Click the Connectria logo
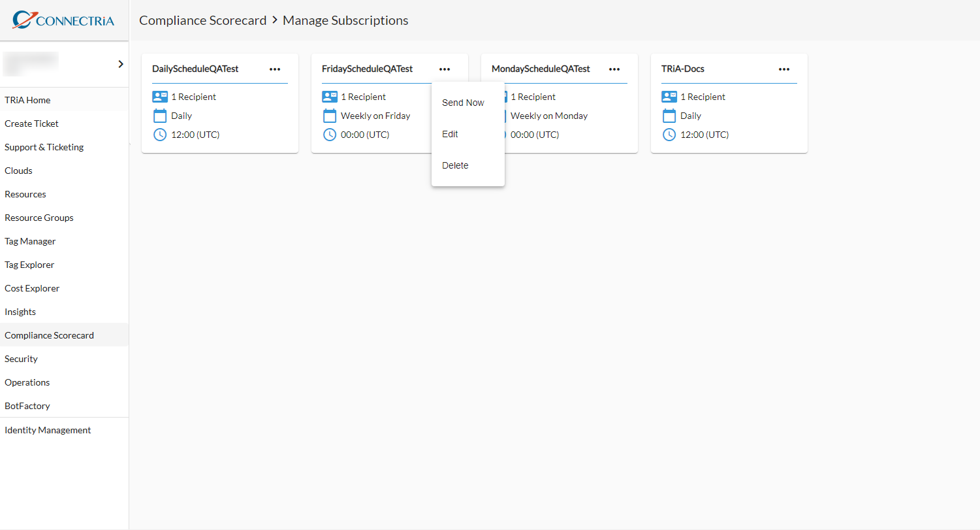Screen dimensions: 980x530 click(63, 20)
